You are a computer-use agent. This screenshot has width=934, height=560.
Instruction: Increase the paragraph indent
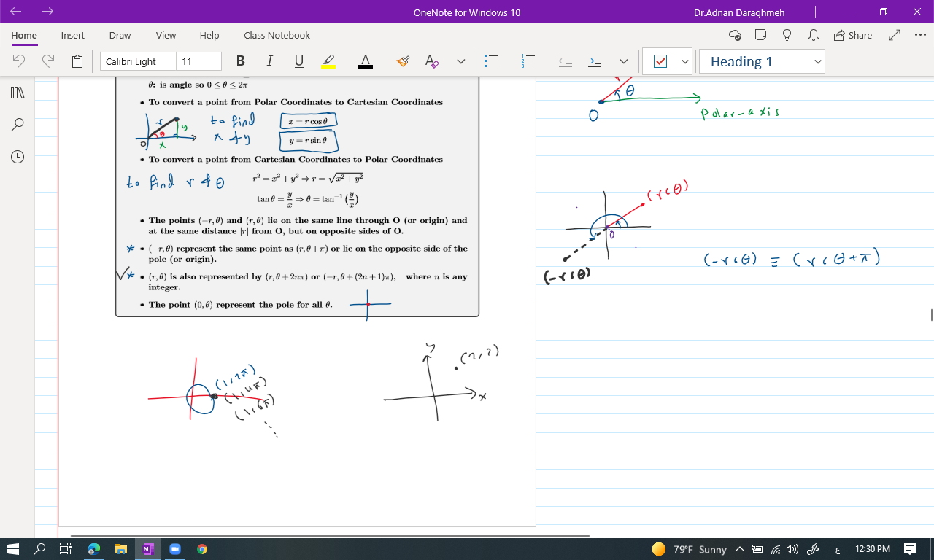click(595, 61)
